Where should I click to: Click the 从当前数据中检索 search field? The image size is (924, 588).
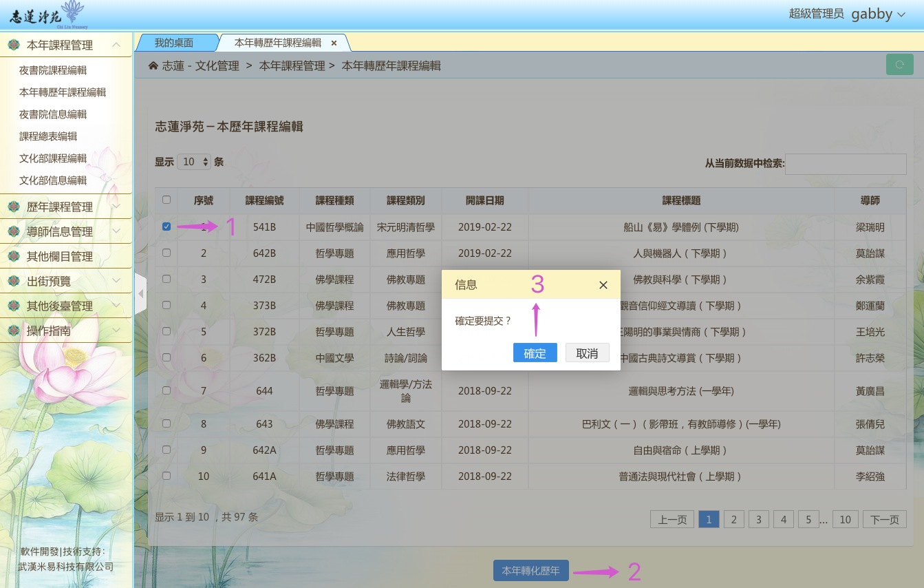tap(846, 164)
